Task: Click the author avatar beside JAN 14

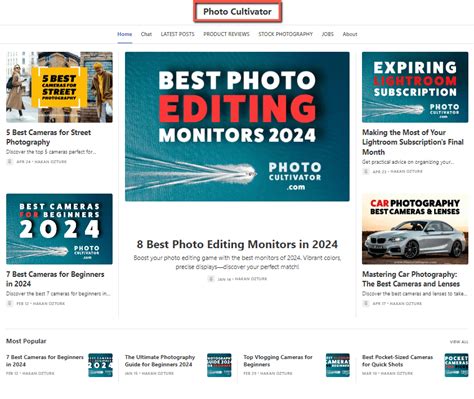Action: pyautogui.click(x=211, y=279)
